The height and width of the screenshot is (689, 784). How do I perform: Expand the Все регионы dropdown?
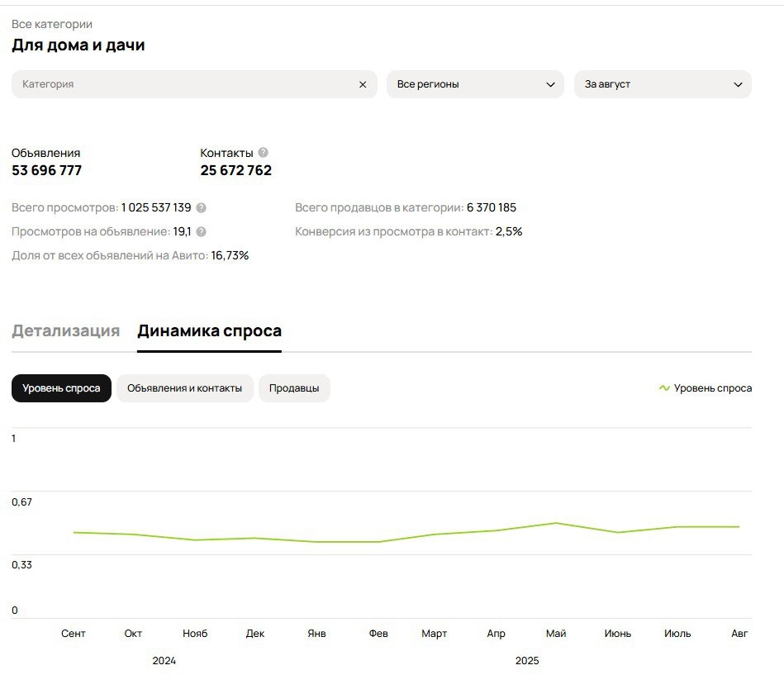475,84
